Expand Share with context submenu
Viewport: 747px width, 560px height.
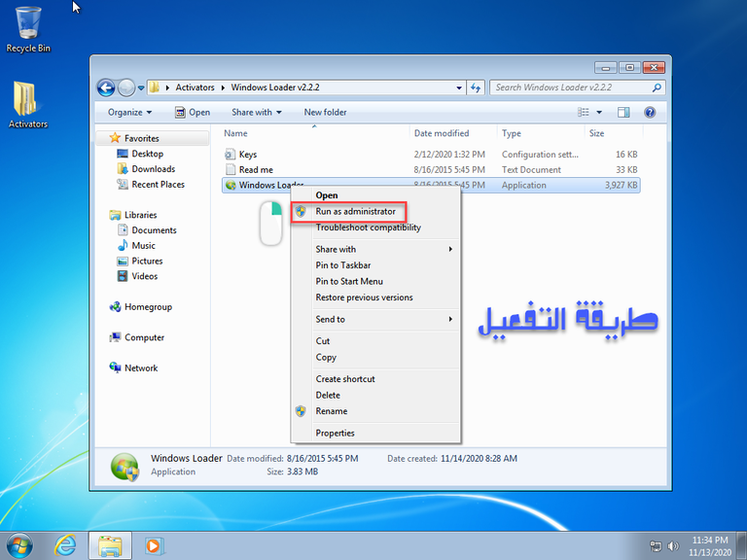[375, 249]
